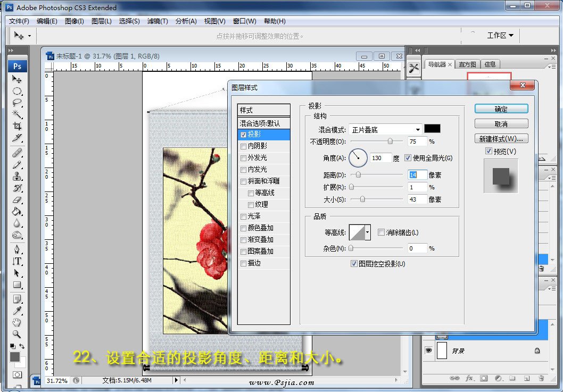Open the 图像(I) menu

(x=74, y=21)
